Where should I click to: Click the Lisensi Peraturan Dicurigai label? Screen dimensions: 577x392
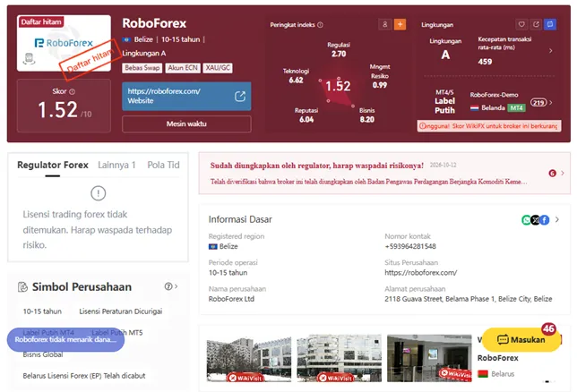[121, 311]
